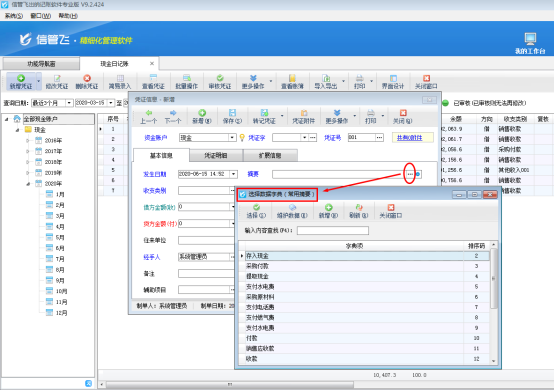The image size is (554, 390).
Task: Click the 共有0附件 link
Action: coord(409,138)
